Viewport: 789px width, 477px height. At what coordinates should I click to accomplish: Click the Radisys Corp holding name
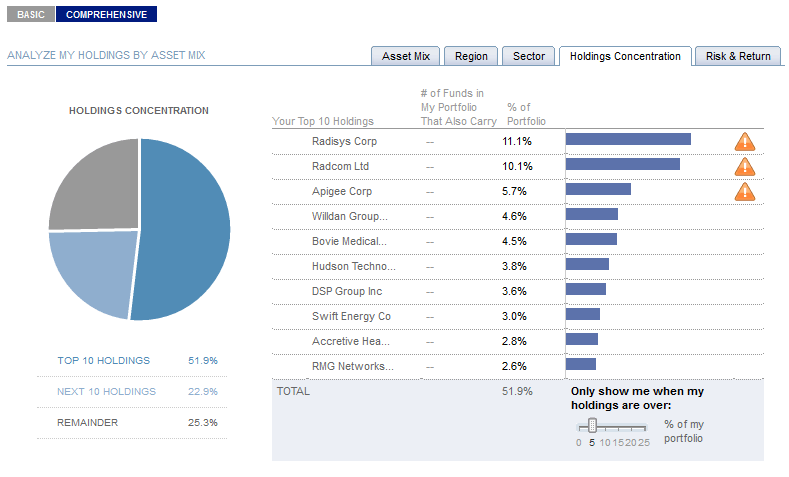(344, 142)
